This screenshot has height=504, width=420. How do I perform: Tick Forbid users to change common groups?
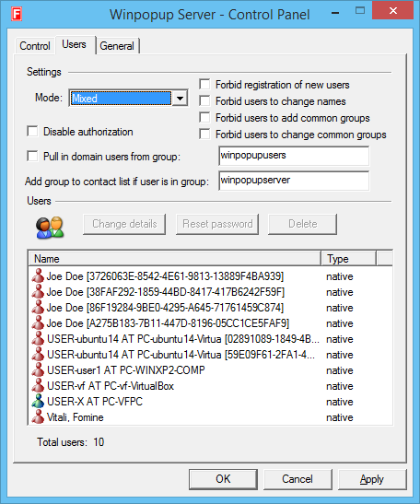tap(204, 134)
